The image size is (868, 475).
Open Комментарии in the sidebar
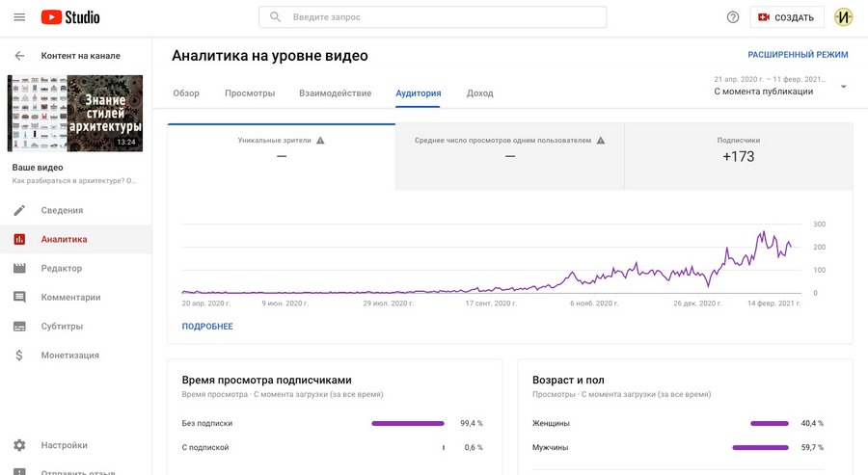[70, 297]
